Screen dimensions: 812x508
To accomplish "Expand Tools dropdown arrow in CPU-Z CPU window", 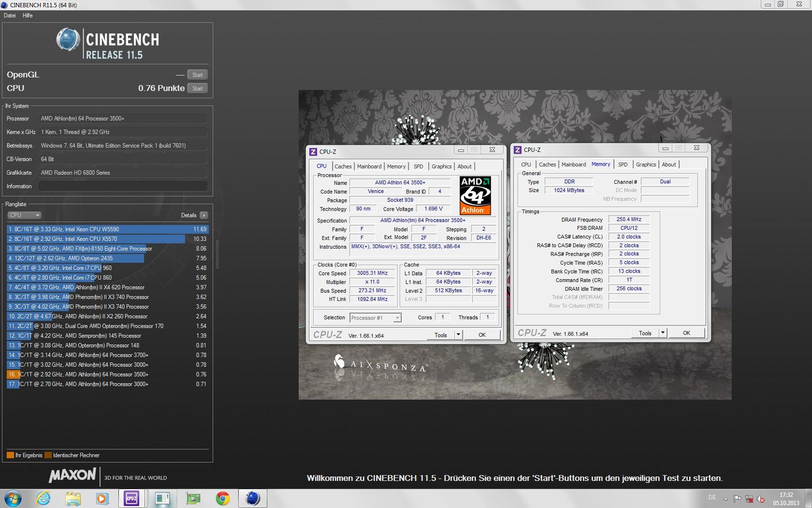I will [x=458, y=335].
